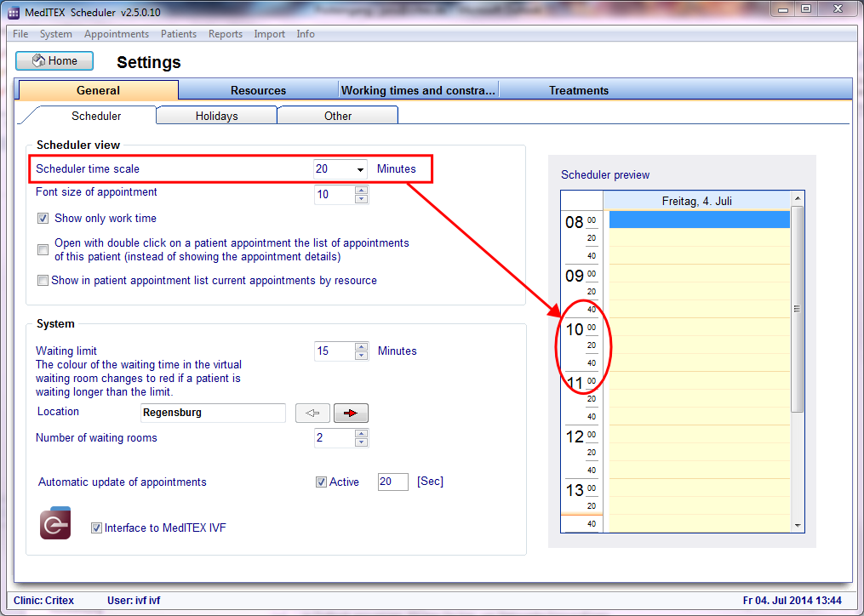Select the blue 08:00 slot in preview

click(x=699, y=220)
